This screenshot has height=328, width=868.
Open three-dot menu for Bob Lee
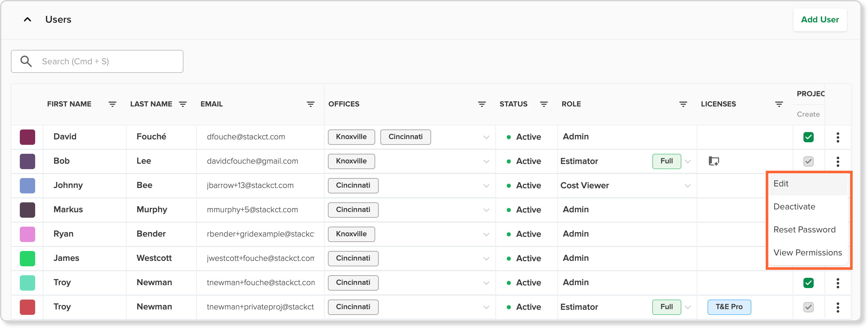point(838,161)
